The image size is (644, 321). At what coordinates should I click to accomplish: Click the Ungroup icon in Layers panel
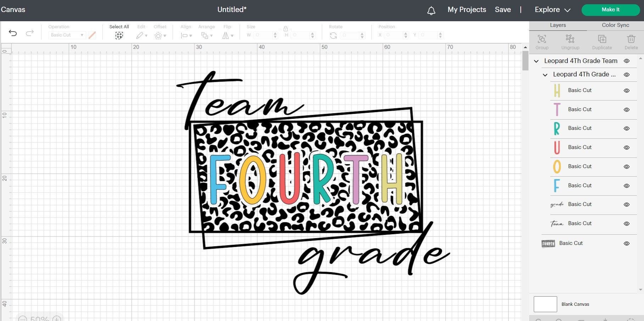[x=570, y=40]
